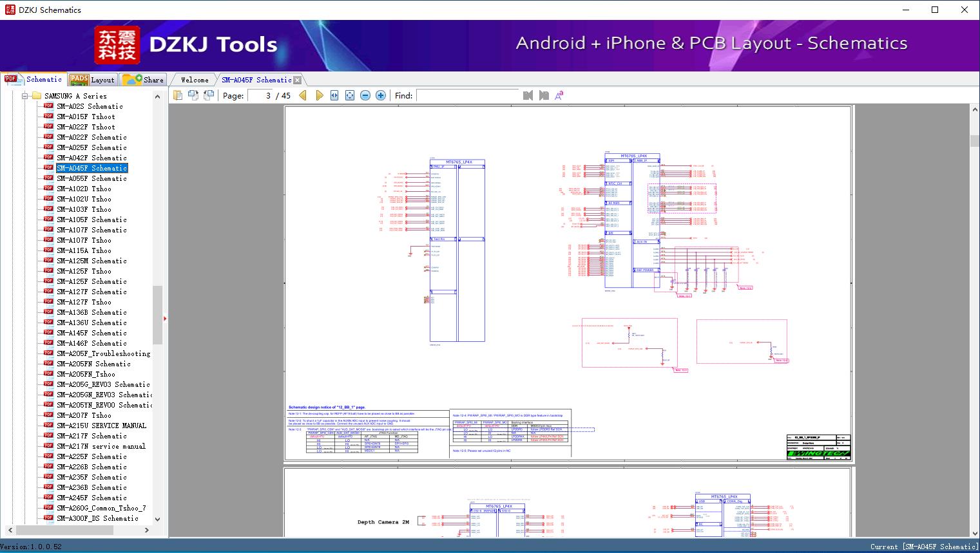
Task: Open the Share tab
Action: [144, 80]
